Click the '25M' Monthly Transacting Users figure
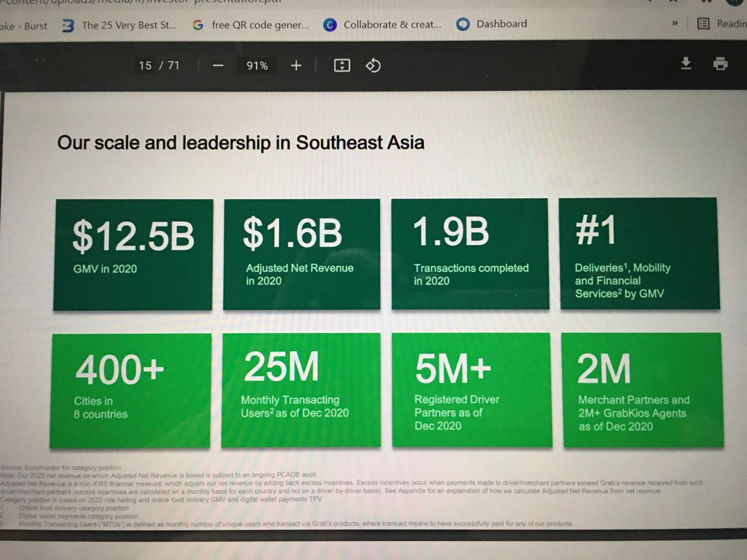The image size is (747, 560). (282, 367)
